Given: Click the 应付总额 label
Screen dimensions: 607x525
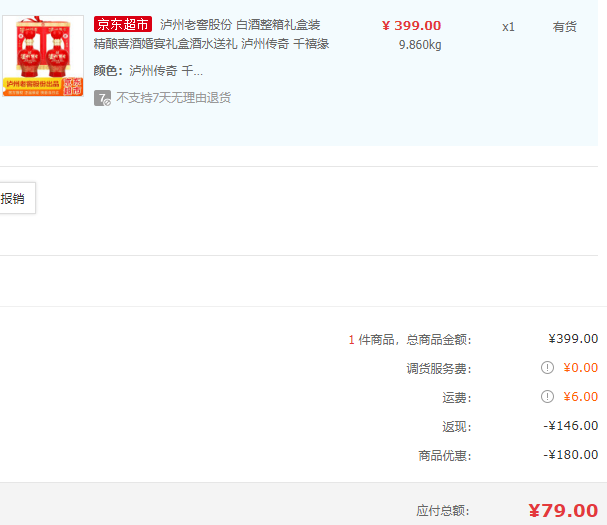Looking at the screenshot, I should [x=443, y=511].
